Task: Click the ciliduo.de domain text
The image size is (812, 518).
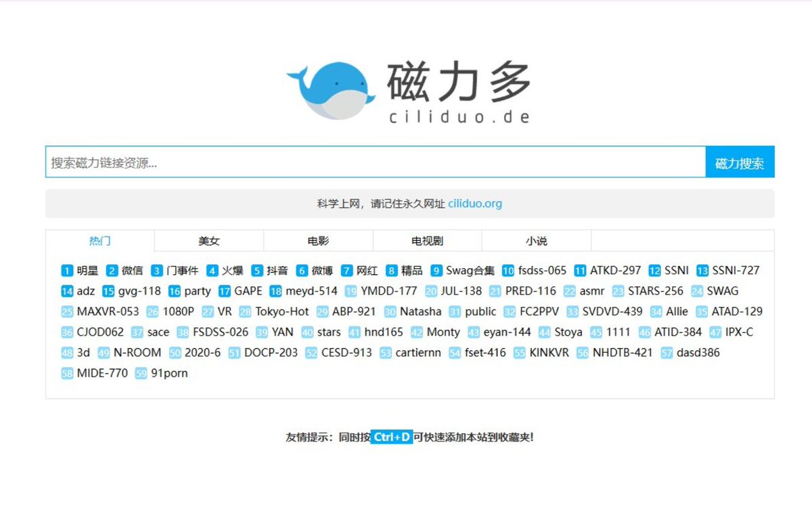Action: pyautogui.click(x=459, y=116)
